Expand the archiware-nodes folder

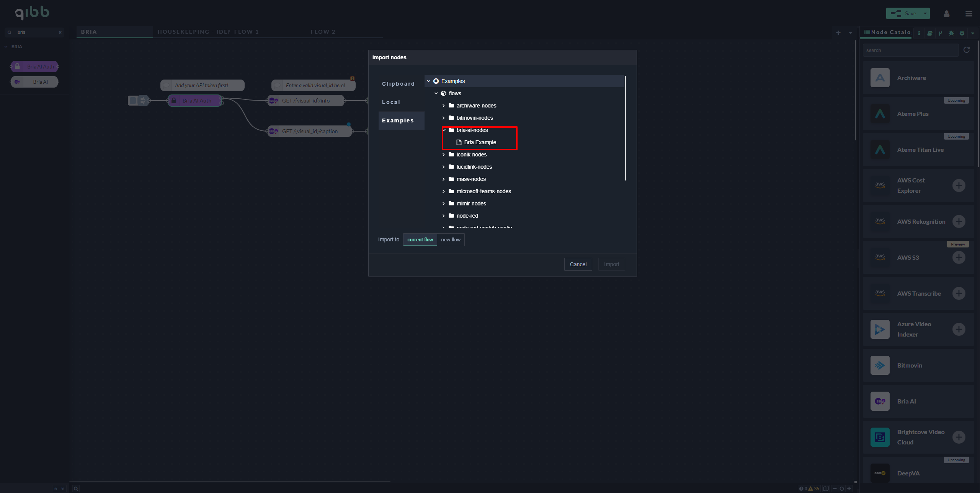tap(444, 106)
